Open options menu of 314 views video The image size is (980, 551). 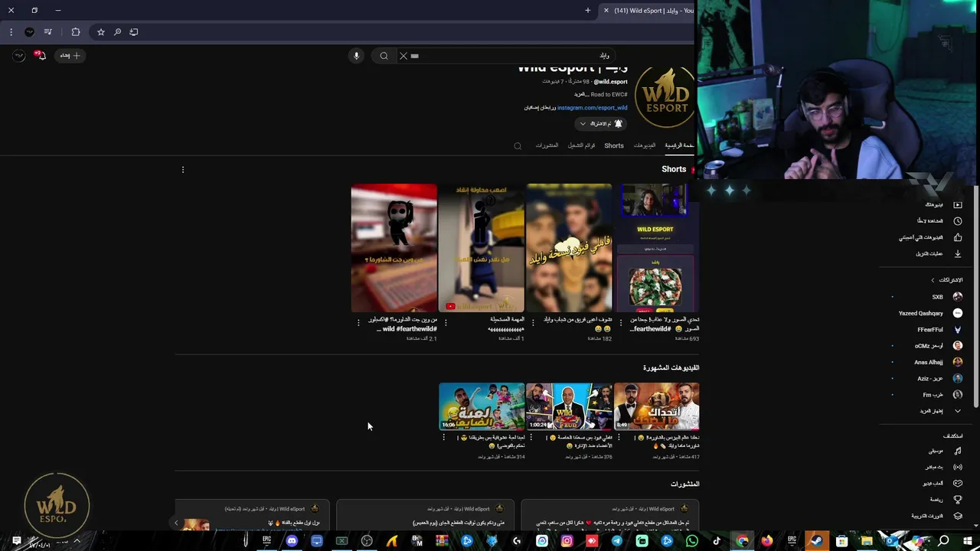(443, 437)
